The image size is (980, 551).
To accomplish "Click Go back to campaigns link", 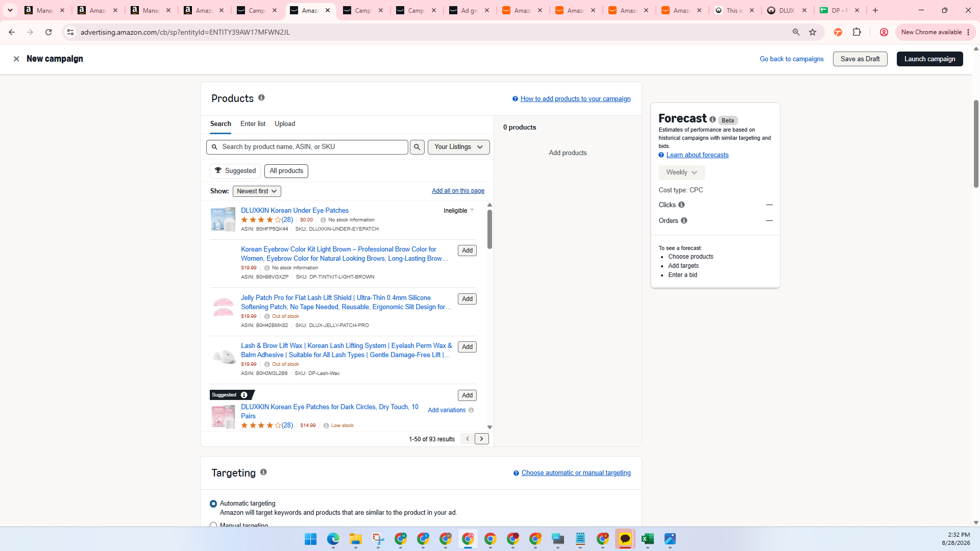I will (792, 59).
